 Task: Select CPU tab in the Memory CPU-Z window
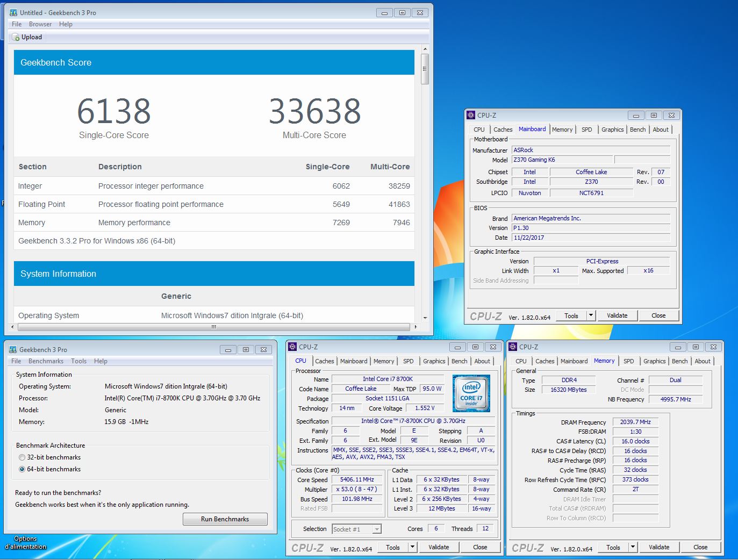521,361
